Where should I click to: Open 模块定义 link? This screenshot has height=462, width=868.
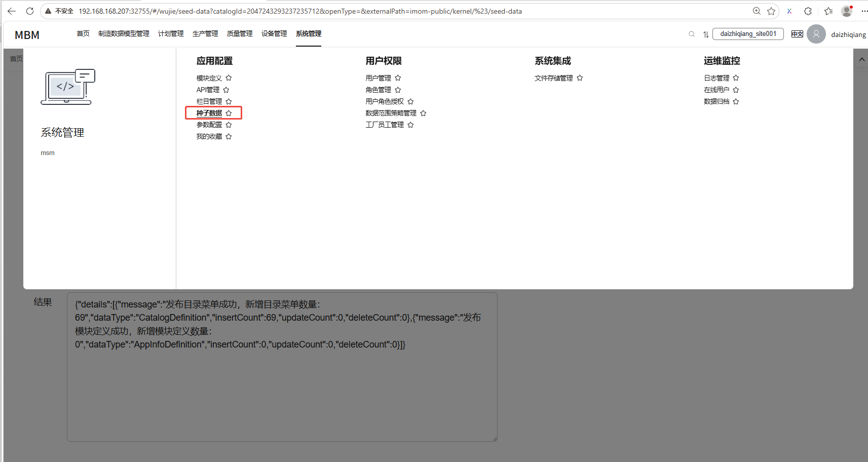click(209, 78)
